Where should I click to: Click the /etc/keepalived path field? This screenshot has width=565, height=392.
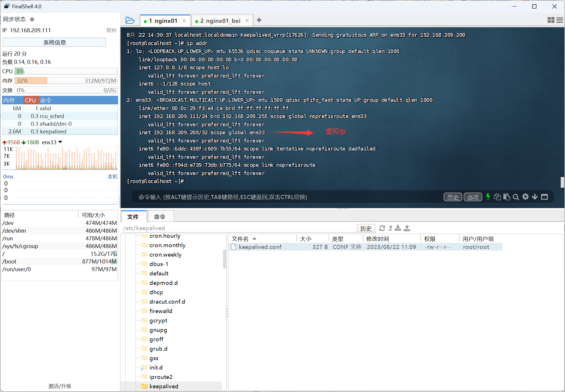239,228
